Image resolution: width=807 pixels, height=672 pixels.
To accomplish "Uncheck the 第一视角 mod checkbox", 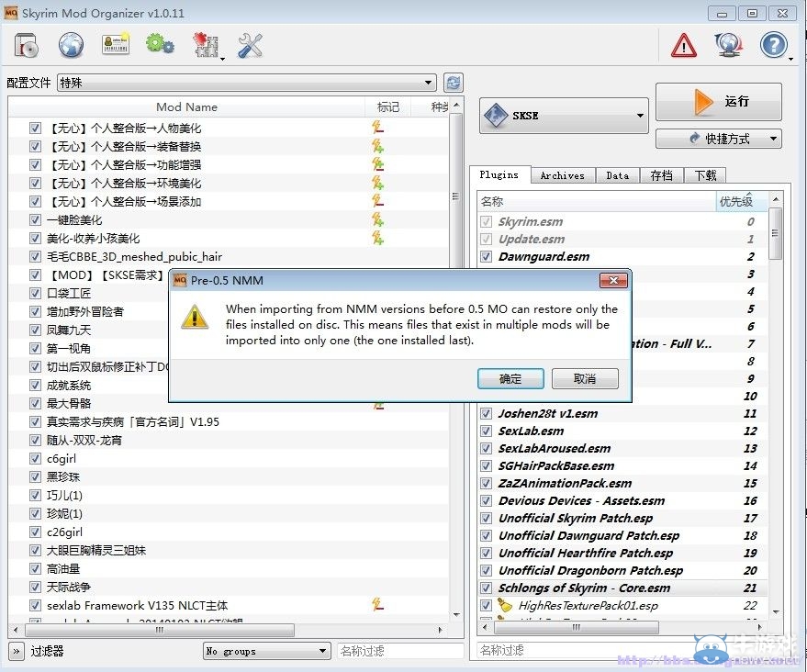I will point(35,348).
